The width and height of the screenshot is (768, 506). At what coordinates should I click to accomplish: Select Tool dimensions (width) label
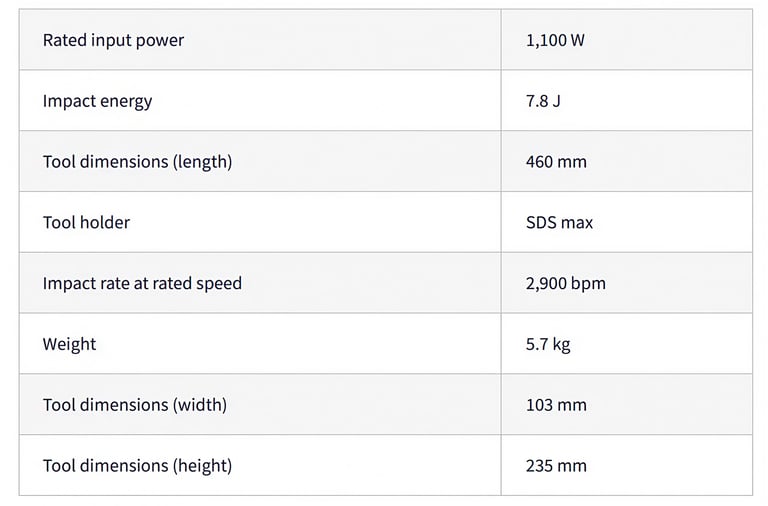tap(135, 405)
